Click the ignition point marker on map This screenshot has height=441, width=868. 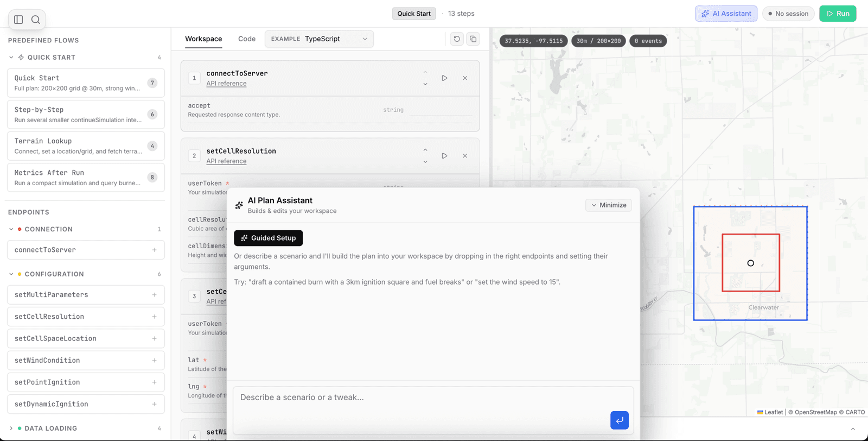tap(751, 263)
